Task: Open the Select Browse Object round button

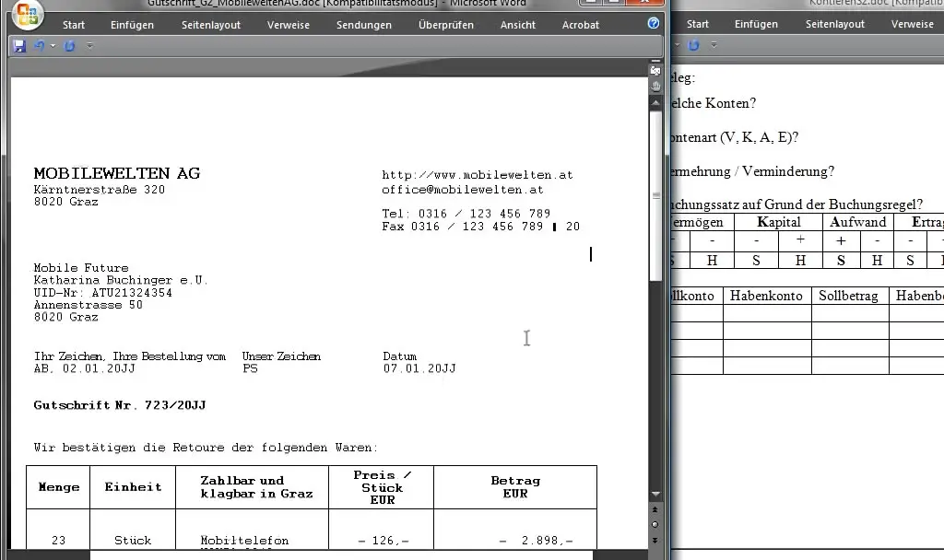Action: pyautogui.click(x=655, y=524)
